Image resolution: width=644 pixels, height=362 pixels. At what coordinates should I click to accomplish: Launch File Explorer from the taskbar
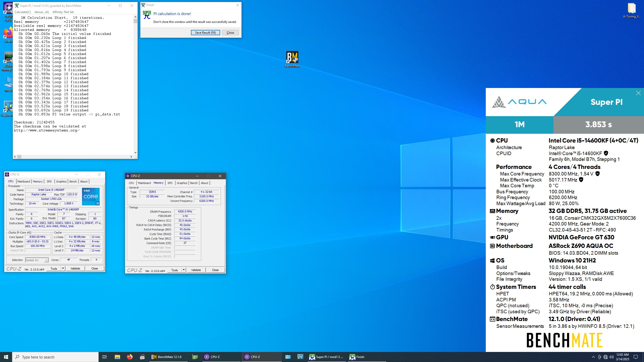[117, 357]
